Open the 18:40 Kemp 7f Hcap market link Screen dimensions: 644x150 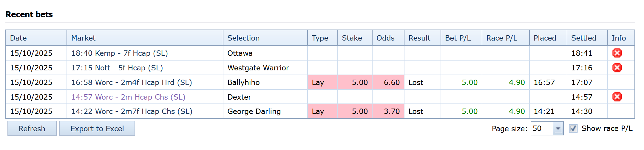pos(119,53)
